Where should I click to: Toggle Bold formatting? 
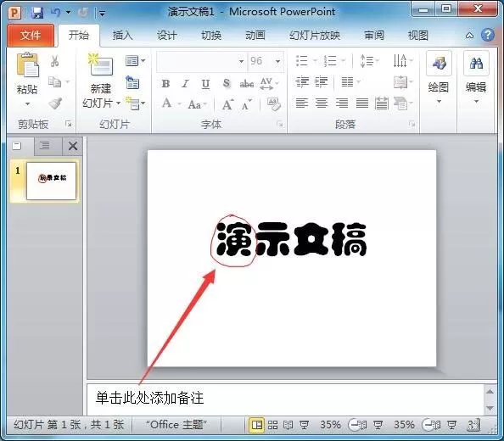point(165,84)
